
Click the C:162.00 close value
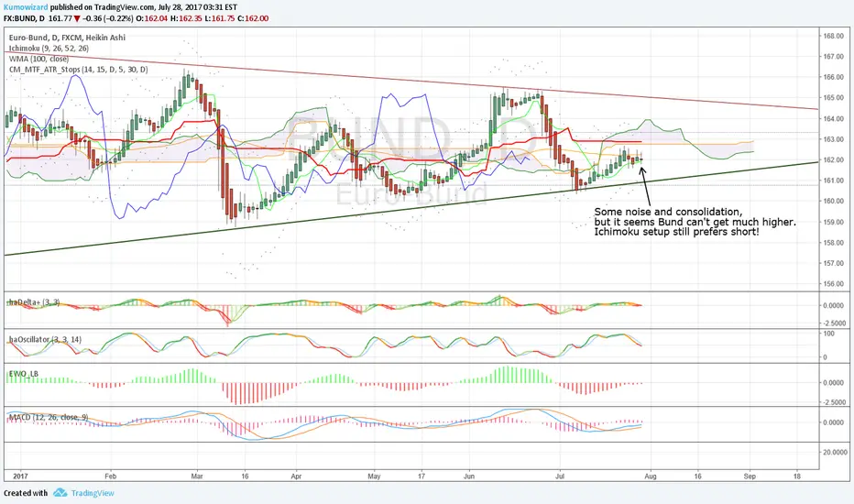253,18
